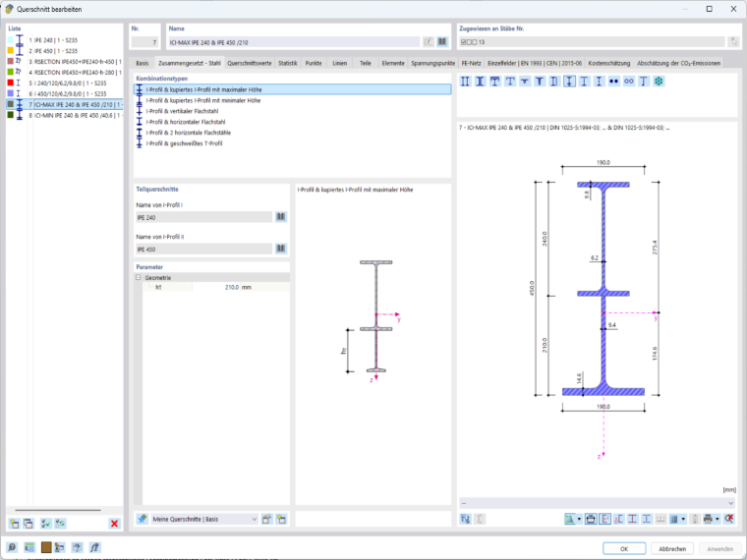Confirm the dialog with OK
Image resolution: width=747 pixels, height=560 pixels.
coord(624,548)
